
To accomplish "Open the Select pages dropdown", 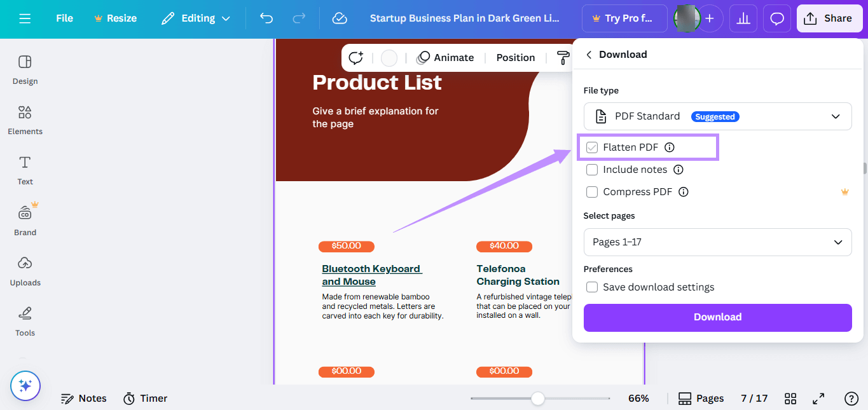I will point(717,242).
